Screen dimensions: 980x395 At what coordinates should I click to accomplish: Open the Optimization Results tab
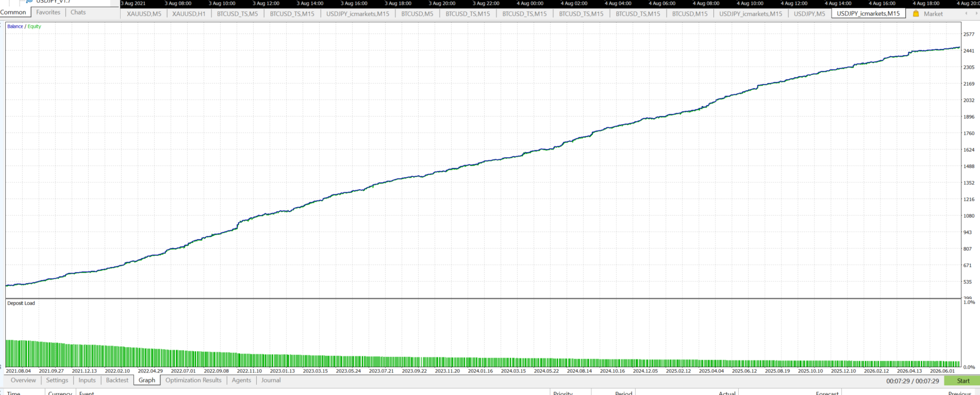coord(193,381)
